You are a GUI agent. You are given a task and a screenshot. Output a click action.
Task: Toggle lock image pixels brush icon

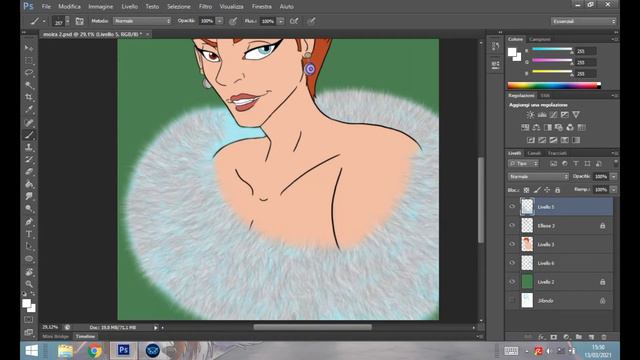[537, 190]
